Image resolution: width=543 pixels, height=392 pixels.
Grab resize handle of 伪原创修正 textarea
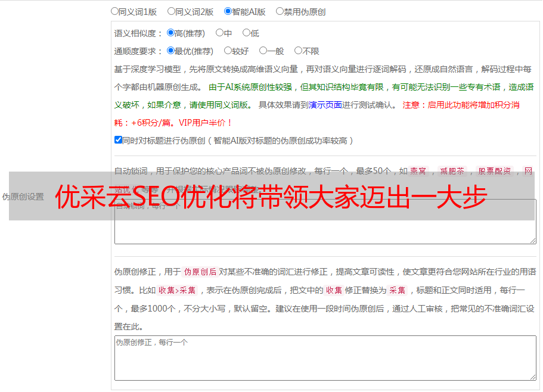(533, 377)
